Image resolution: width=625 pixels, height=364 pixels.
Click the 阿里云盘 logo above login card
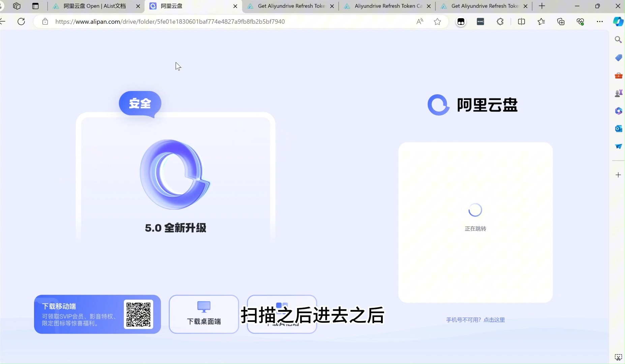[473, 105]
